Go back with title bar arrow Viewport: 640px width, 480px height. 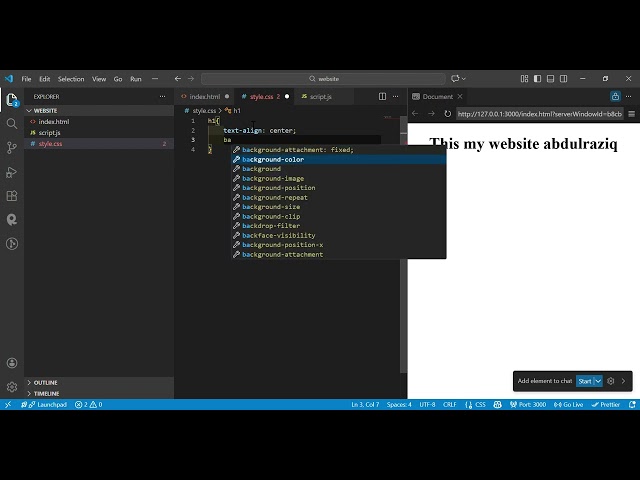[x=178, y=78]
